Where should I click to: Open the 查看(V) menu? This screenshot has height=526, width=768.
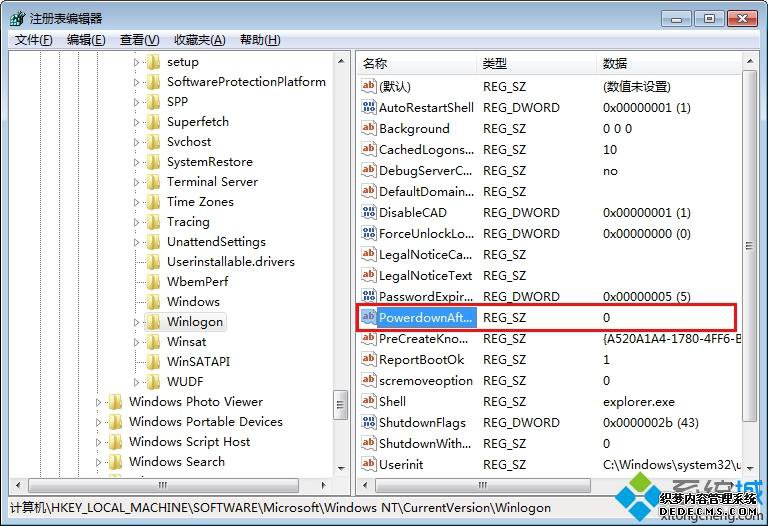[140, 40]
